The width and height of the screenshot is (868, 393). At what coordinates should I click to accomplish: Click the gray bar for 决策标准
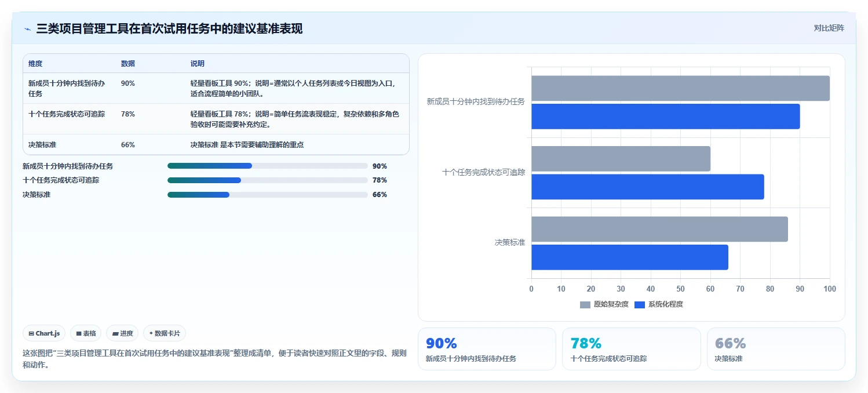coord(659,229)
